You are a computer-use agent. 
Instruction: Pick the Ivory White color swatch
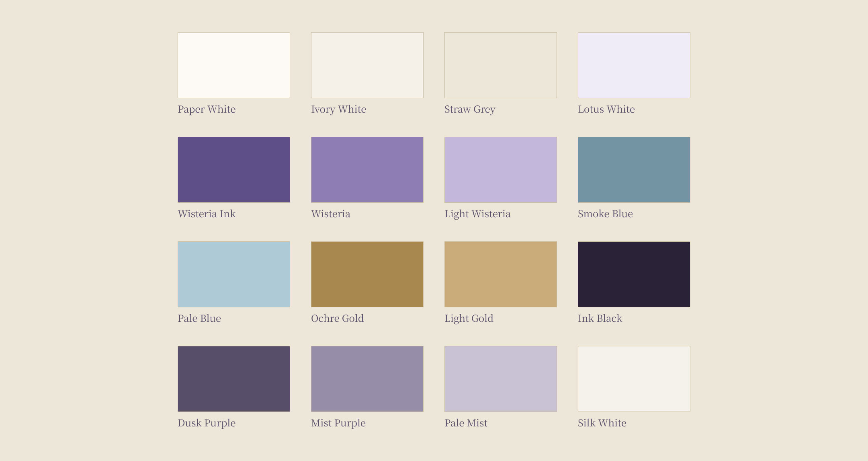pos(367,65)
